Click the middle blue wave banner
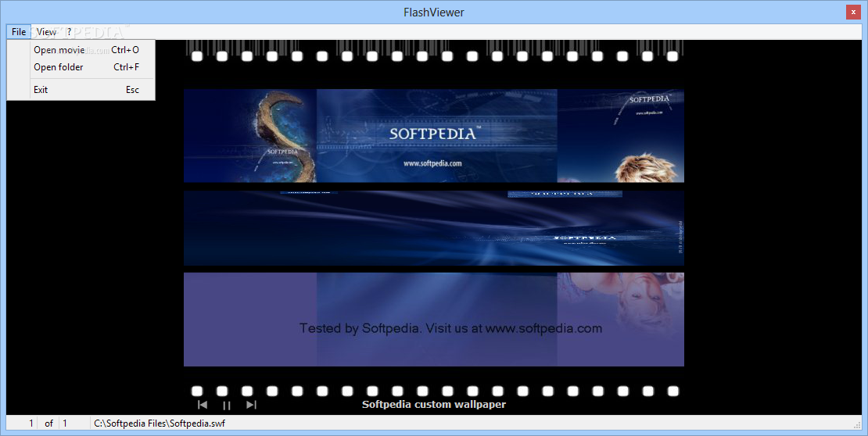 [433, 228]
